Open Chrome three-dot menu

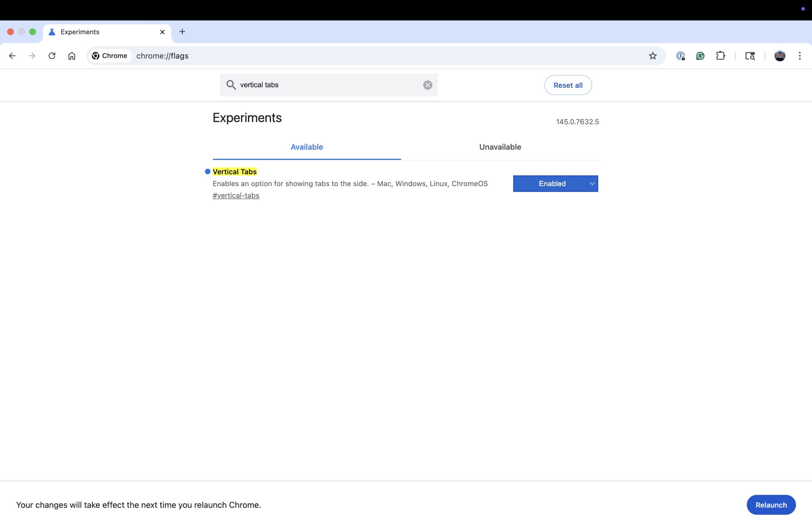[x=799, y=56]
